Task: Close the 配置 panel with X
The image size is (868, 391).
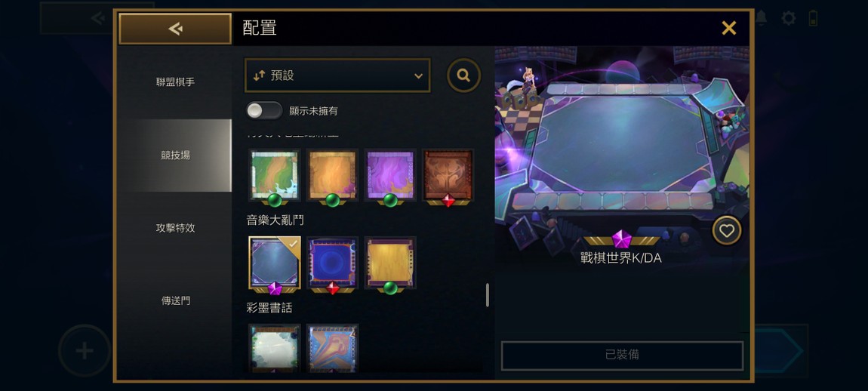Action: pos(728,28)
